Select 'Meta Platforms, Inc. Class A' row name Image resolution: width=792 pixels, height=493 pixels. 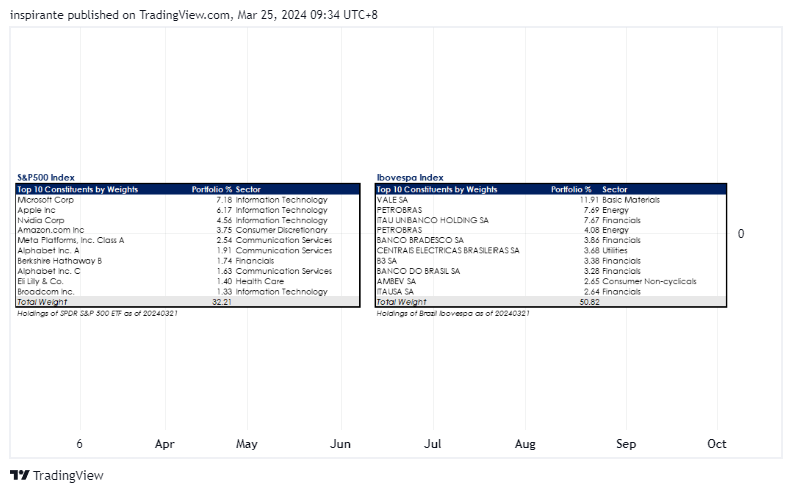tap(71, 240)
